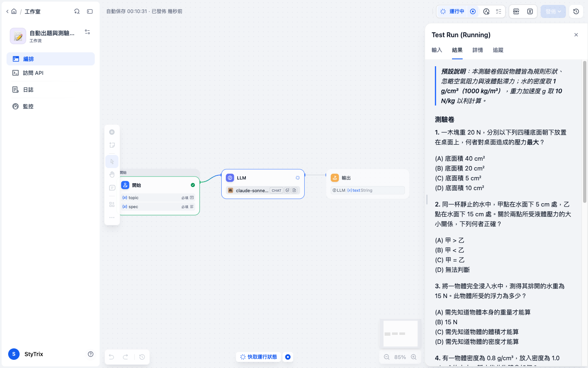The width and height of the screenshot is (588, 368).
Task: Open 編排 orchestrate in sidebar
Action: pyautogui.click(x=51, y=59)
